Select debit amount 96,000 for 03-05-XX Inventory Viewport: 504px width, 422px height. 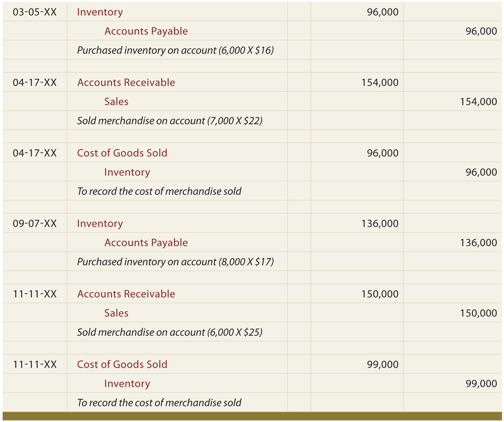point(383,12)
